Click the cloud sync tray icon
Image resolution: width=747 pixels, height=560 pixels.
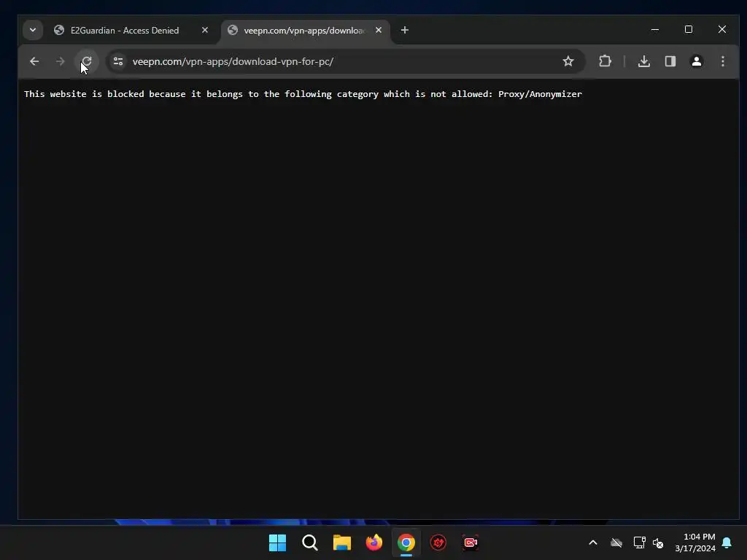click(x=616, y=542)
